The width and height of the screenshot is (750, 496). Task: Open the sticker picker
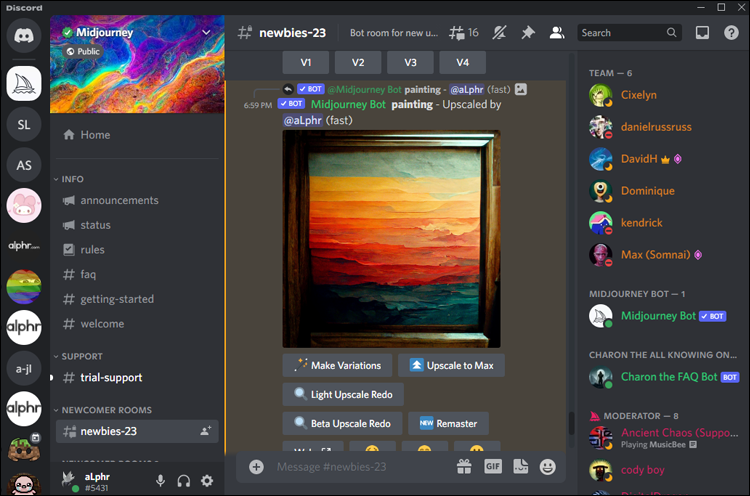(x=520, y=466)
